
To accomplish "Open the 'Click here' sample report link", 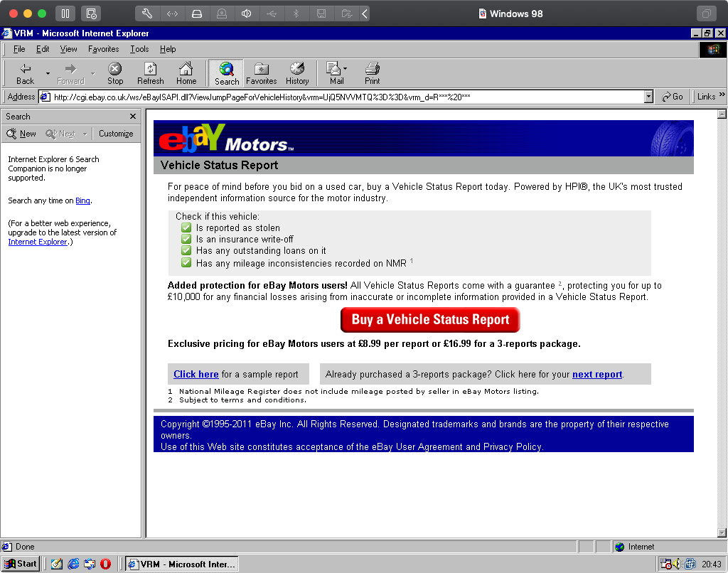I will tap(196, 374).
